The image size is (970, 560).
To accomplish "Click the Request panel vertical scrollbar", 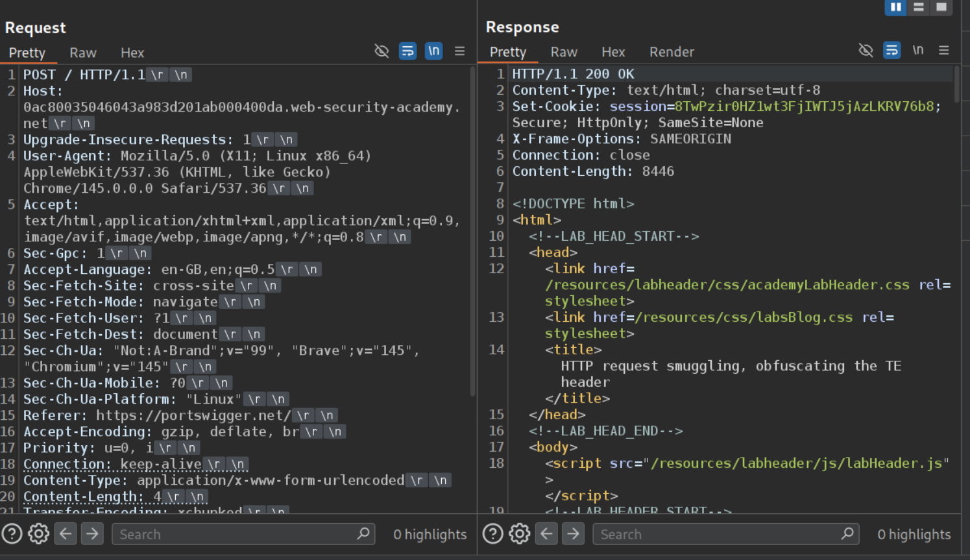I will coord(472,230).
